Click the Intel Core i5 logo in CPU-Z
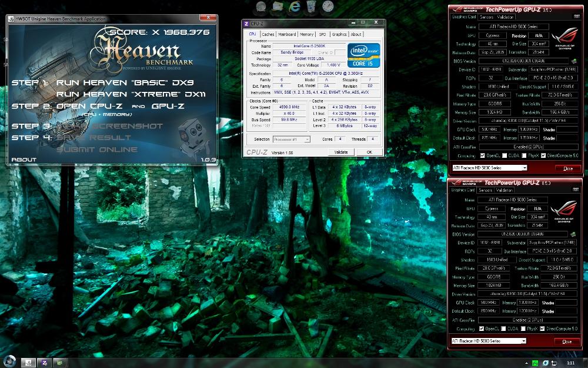Viewport: 588px width, 368px height. click(x=363, y=55)
